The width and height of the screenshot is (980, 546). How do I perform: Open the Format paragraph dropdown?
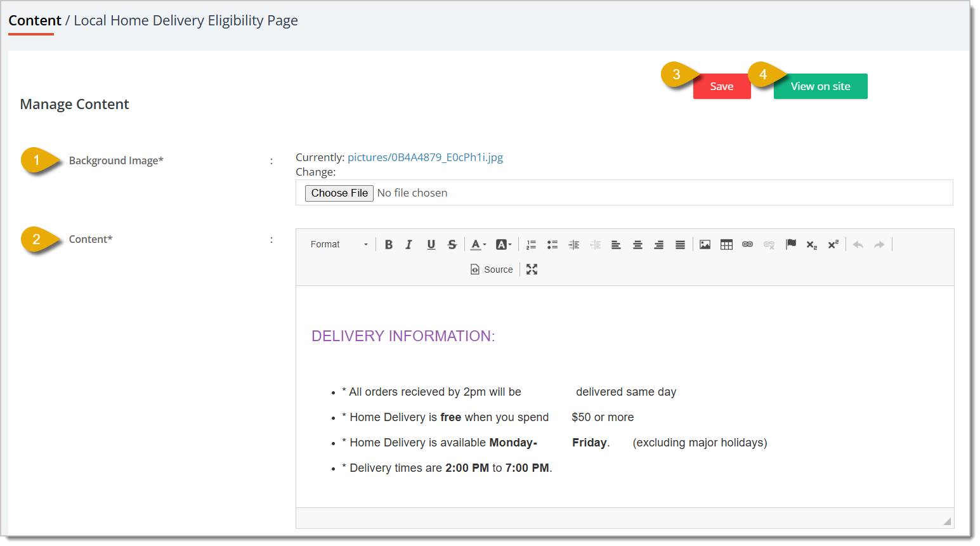pyautogui.click(x=339, y=244)
